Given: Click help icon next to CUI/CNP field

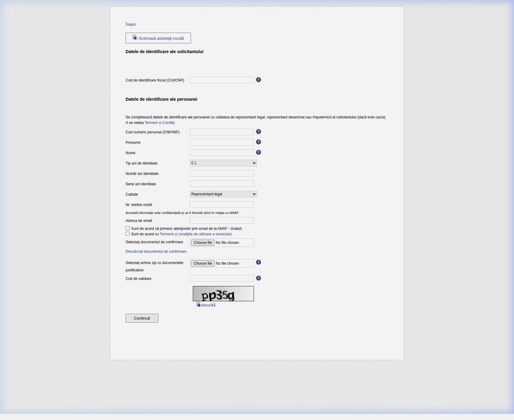Looking at the screenshot, I should (259, 80).
